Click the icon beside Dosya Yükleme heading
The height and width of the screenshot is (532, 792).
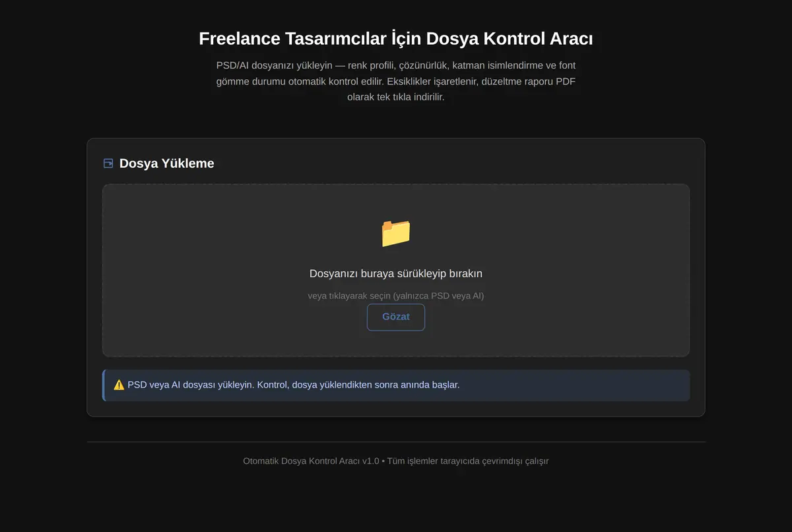coord(108,163)
